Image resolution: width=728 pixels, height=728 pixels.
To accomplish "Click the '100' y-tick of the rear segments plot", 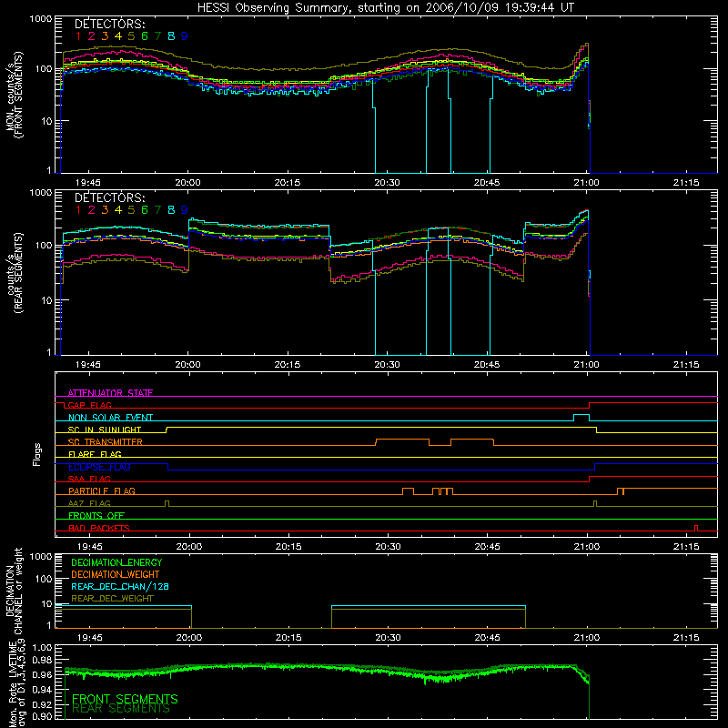I will (44, 245).
